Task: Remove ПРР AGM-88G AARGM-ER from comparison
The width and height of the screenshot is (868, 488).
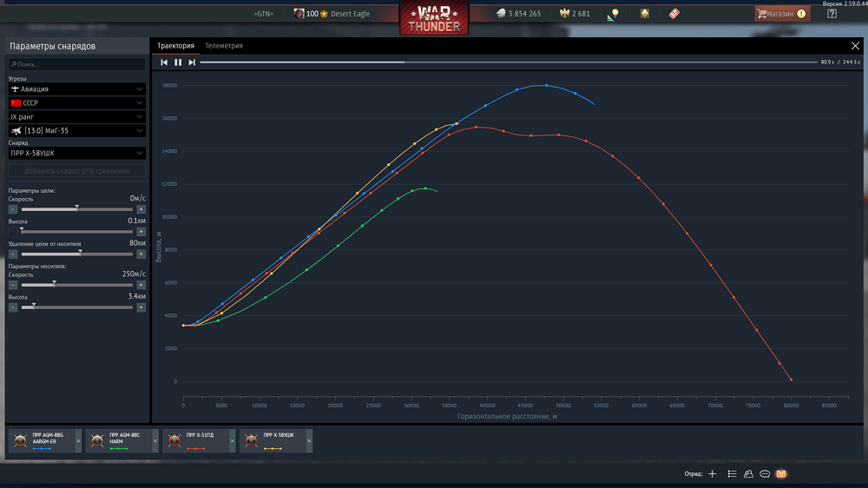Action: point(78,441)
